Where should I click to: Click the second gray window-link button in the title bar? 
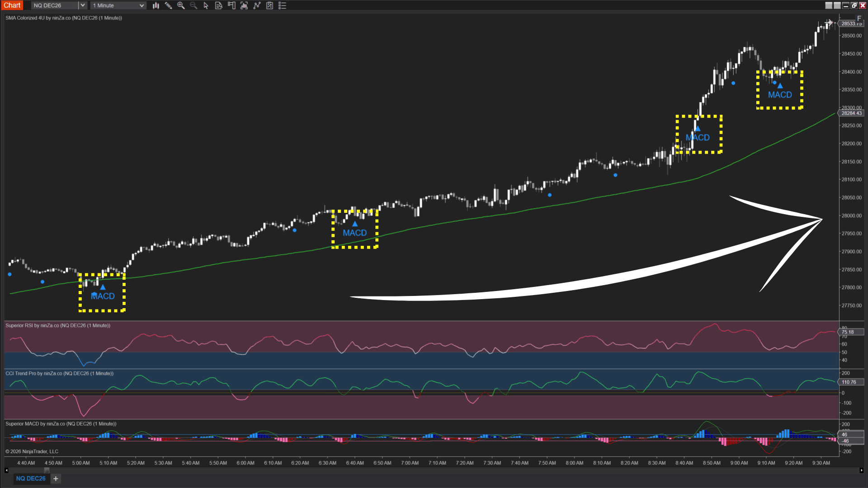pyautogui.click(x=837, y=5)
